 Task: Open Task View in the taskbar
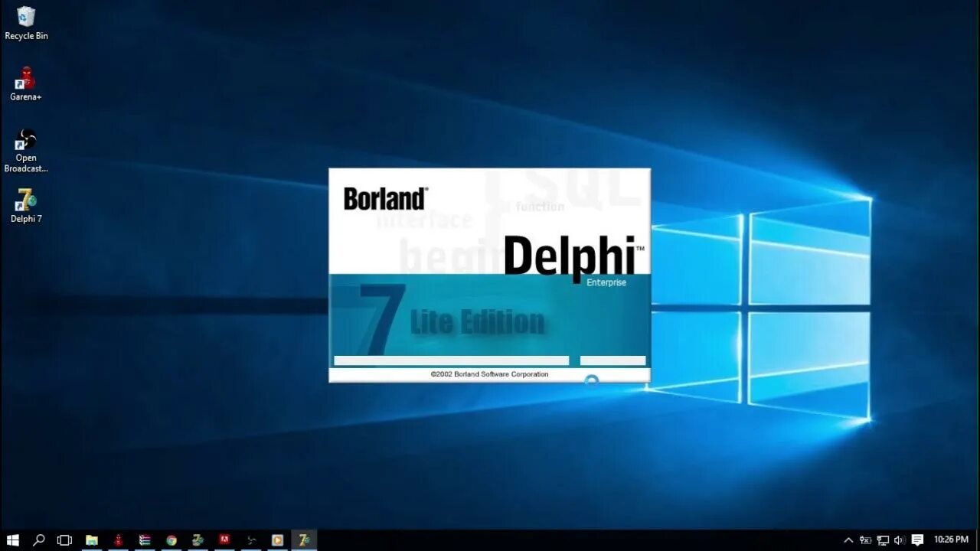64,540
